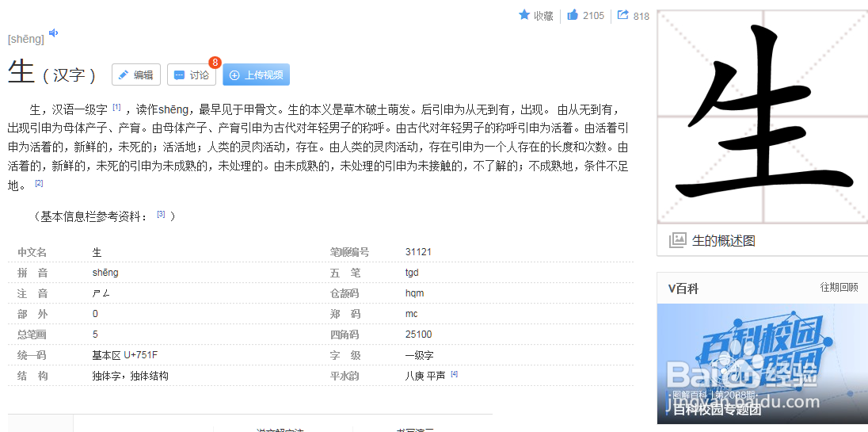Viewport: 868px width, 432px height.
Task: Click the 生 (汉字) page title
Action: click(52, 73)
